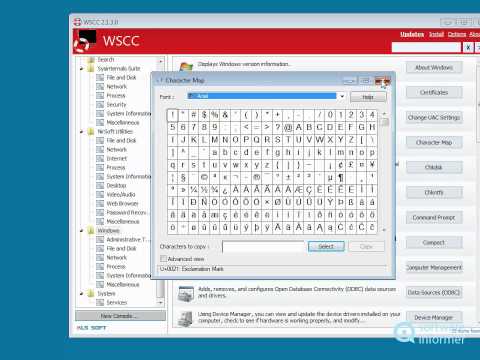The image size is (480, 360).
Task: Select the @ character in grid
Action: (x=288, y=127)
